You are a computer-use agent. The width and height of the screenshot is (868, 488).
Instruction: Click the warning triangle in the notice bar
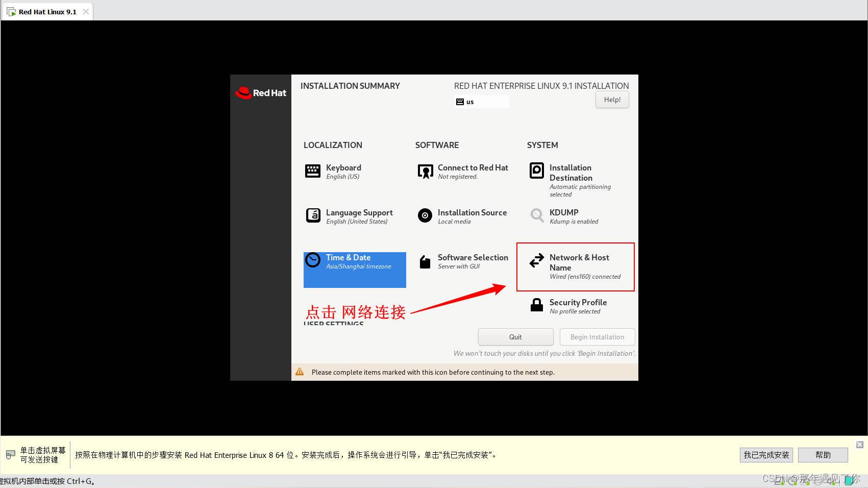pos(300,372)
